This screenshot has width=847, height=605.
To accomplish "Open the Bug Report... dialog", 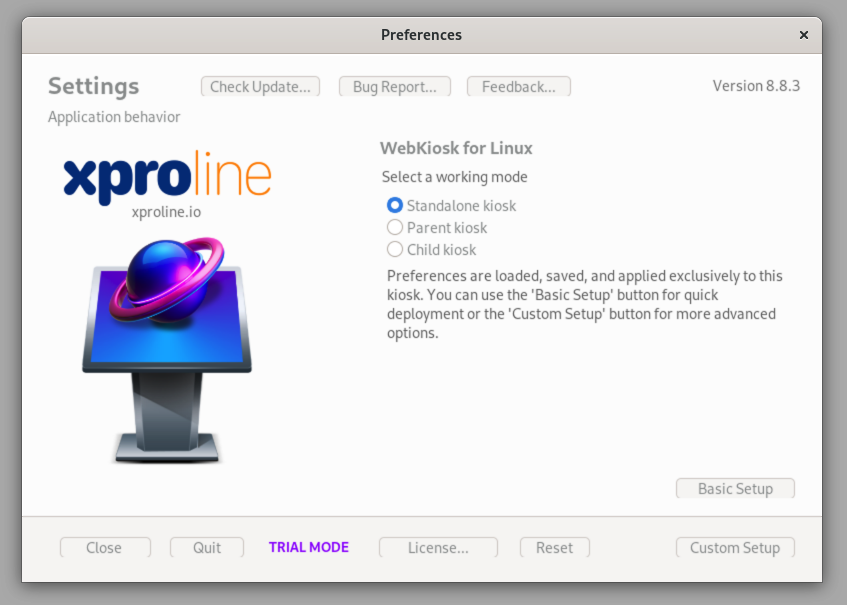I will [x=395, y=86].
